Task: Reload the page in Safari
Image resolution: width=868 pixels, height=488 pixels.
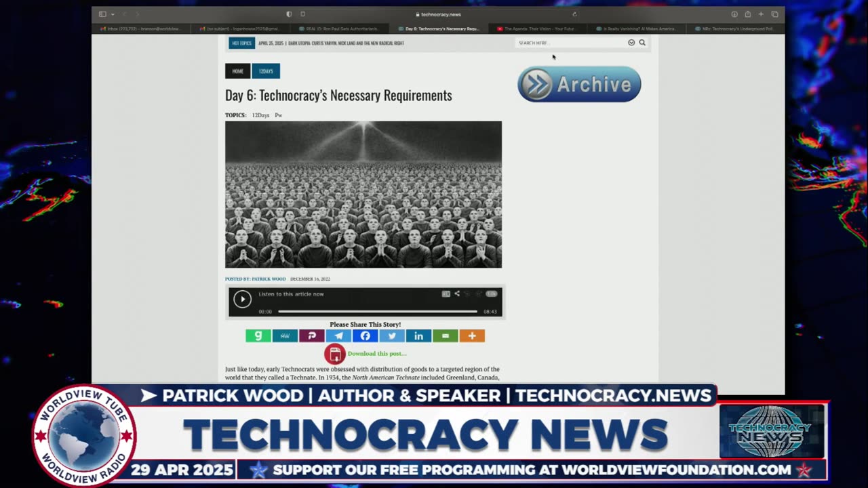Action: (x=574, y=14)
